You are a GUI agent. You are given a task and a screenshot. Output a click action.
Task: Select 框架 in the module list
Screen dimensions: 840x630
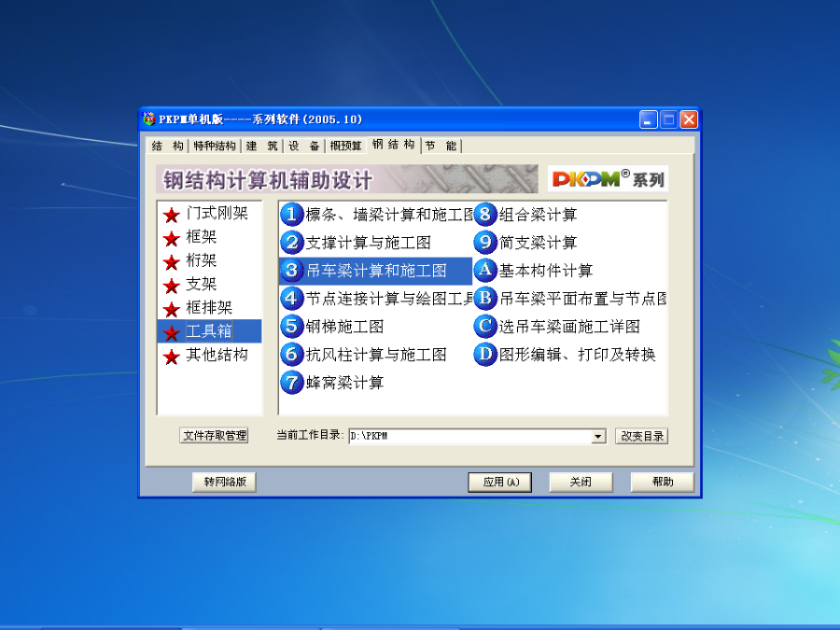201,237
